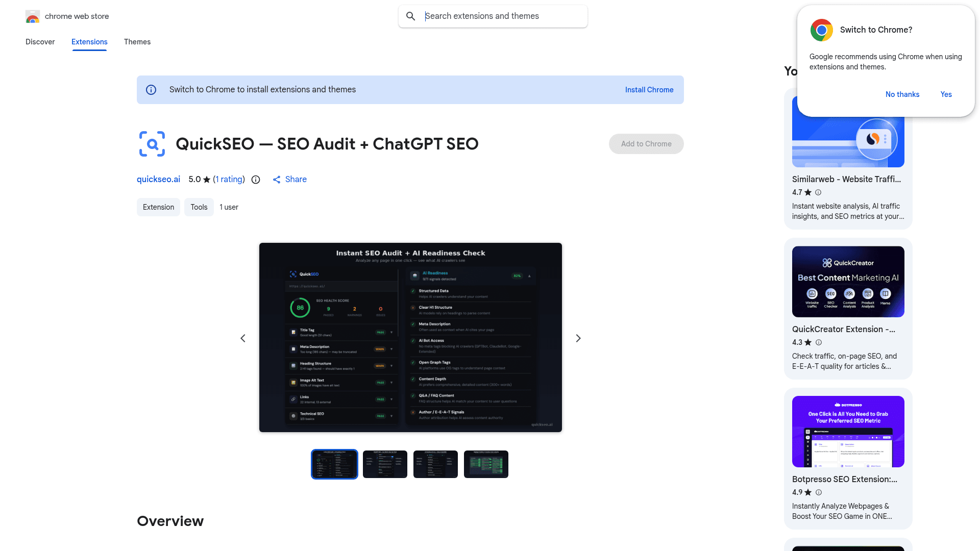980x551 pixels.
Task: Open the next screenshot with the right arrow
Action: [x=578, y=338]
